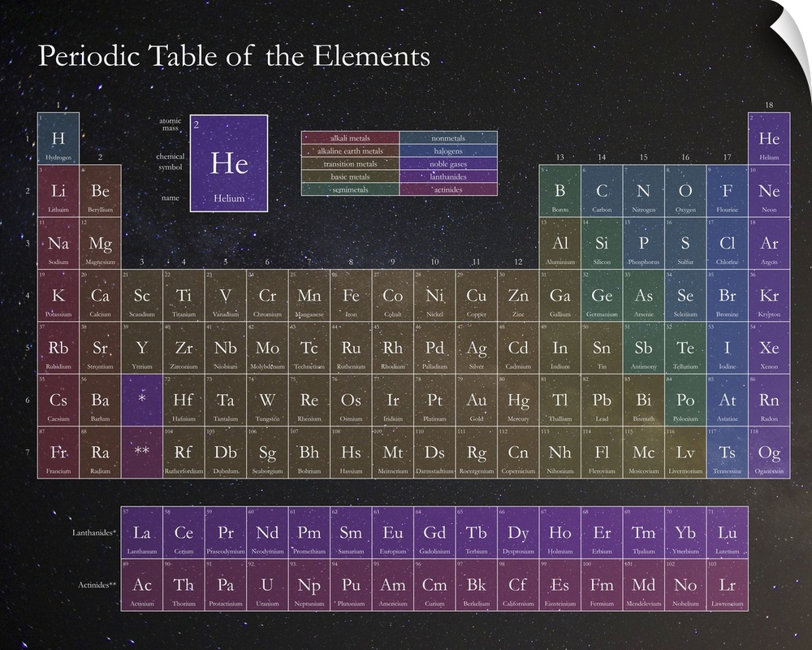812x650 pixels.
Task: Select the transition metals legend swatch
Action: pos(350,164)
